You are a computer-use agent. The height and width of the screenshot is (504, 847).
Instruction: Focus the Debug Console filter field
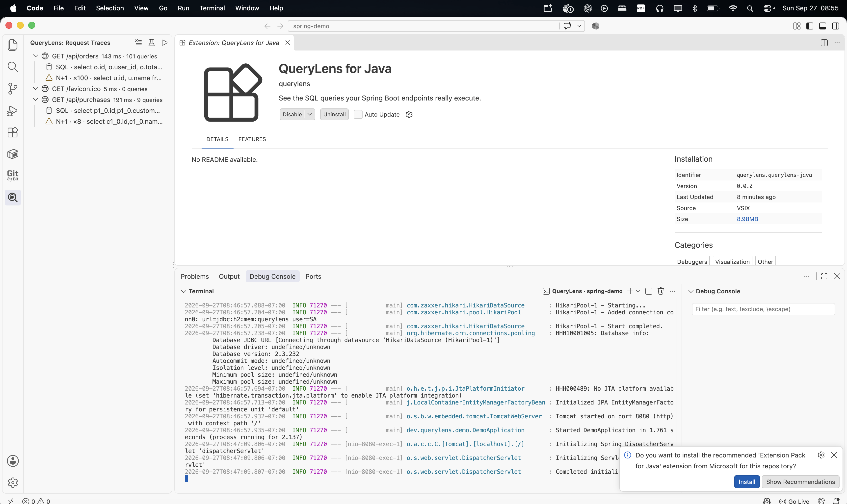763,309
